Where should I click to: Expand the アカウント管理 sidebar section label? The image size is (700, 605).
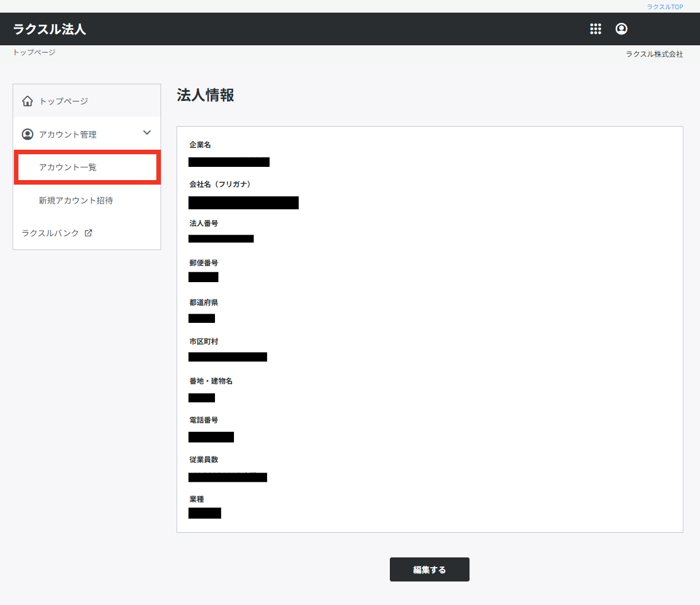pyautogui.click(x=68, y=134)
